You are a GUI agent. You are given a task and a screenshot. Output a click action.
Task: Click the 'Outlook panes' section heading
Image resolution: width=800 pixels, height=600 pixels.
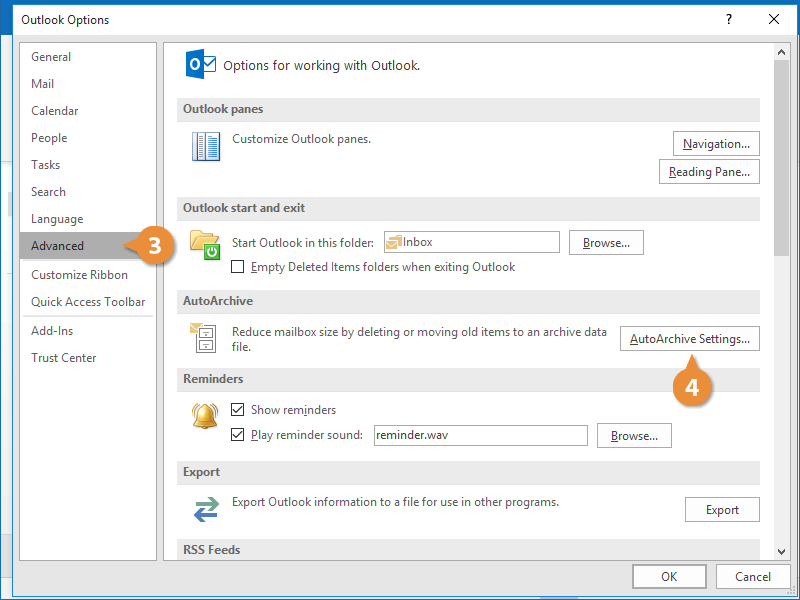click(x=223, y=109)
